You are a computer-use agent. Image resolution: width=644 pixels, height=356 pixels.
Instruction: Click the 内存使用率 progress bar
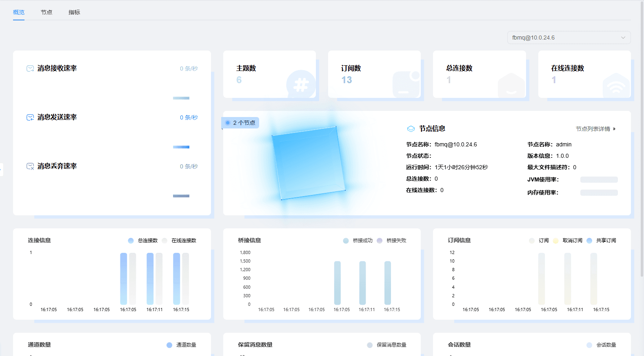(599, 192)
